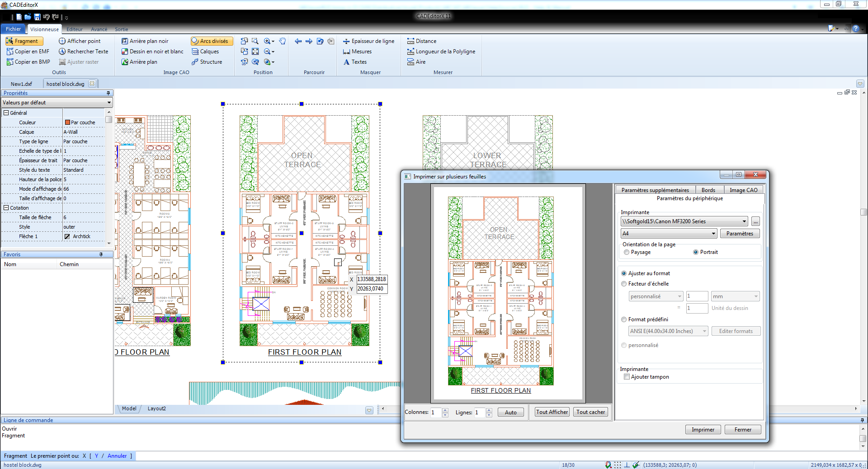Image resolution: width=868 pixels, height=469 pixels.
Task: Click the Tout Afficher button
Action: coord(552,412)
